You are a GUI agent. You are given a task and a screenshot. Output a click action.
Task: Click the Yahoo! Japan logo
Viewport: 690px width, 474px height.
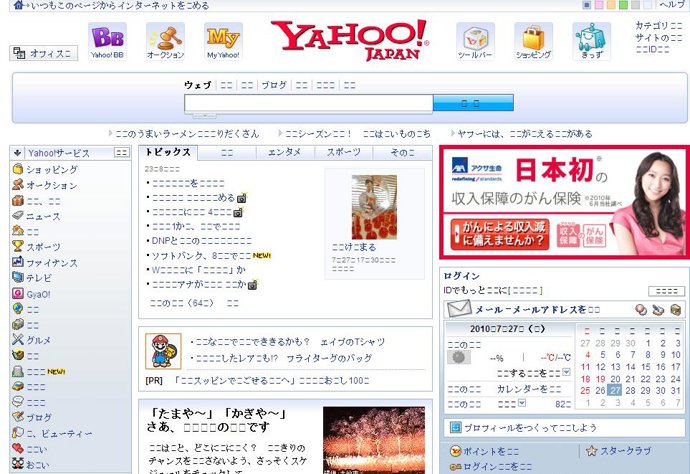tap(350, 40)
